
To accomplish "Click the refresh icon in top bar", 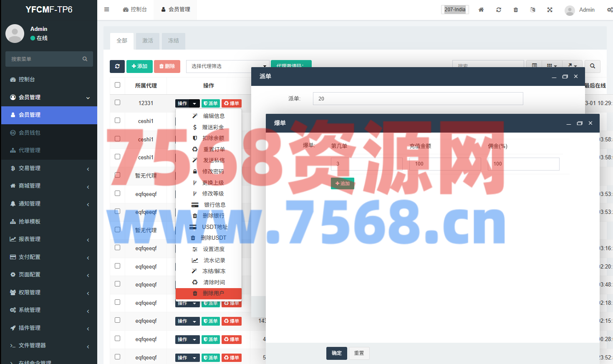I will click(499, 10).
